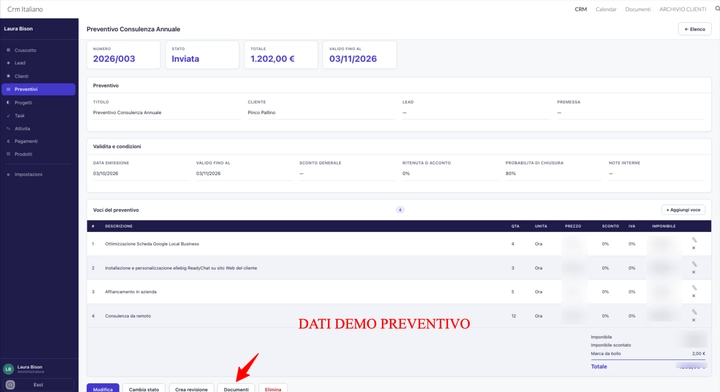
Task: Click the Cambia stato button
Action: click(x=144, y=388)
